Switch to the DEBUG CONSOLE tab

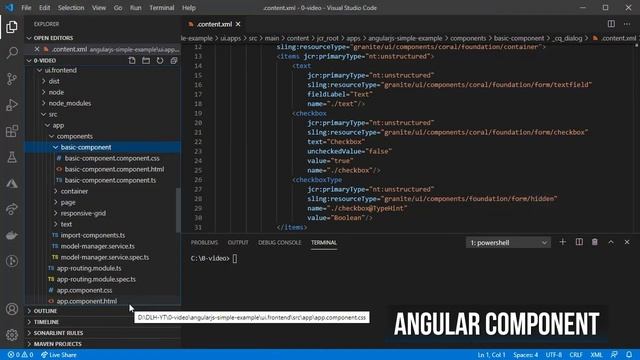pos(280,242)
